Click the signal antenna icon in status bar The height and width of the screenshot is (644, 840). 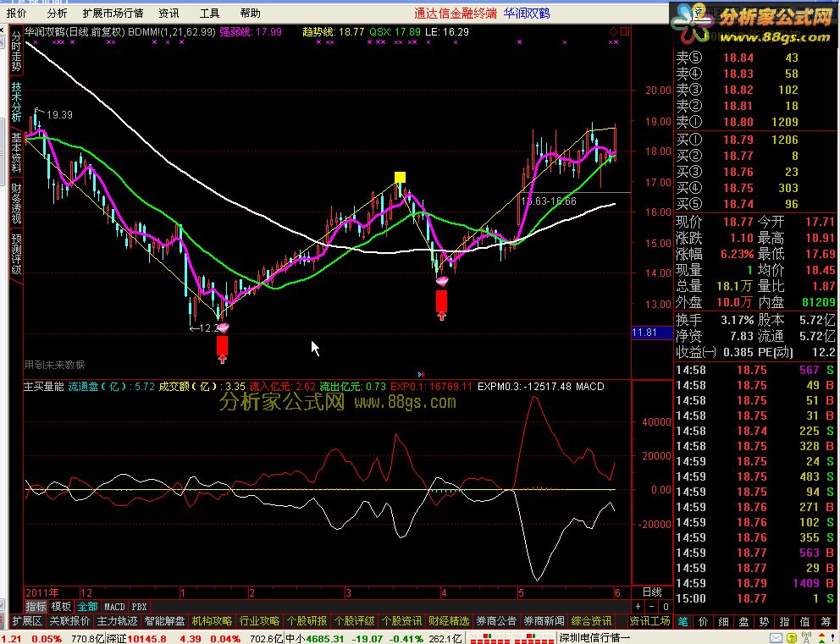806,638
